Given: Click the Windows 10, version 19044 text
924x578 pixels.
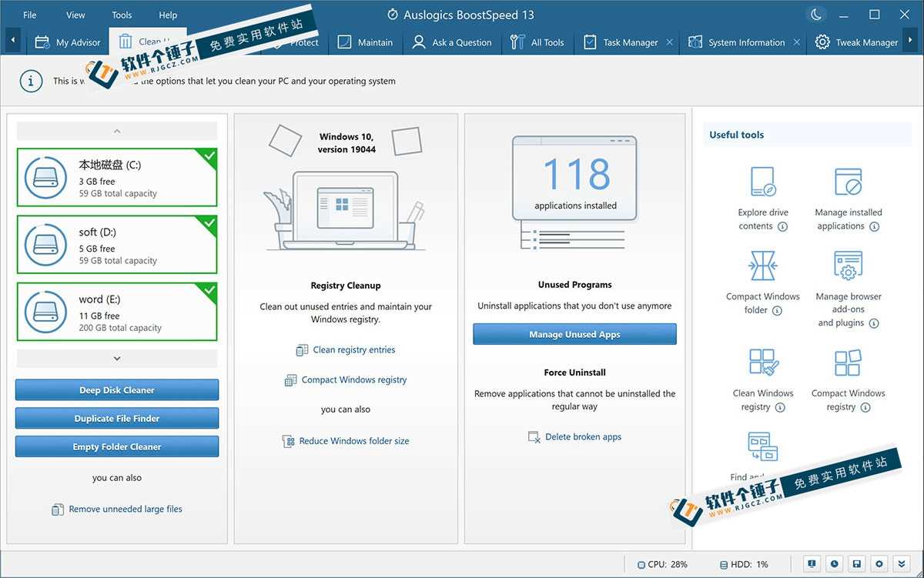Looking at the screenshot, I should [x=346, y=142].
